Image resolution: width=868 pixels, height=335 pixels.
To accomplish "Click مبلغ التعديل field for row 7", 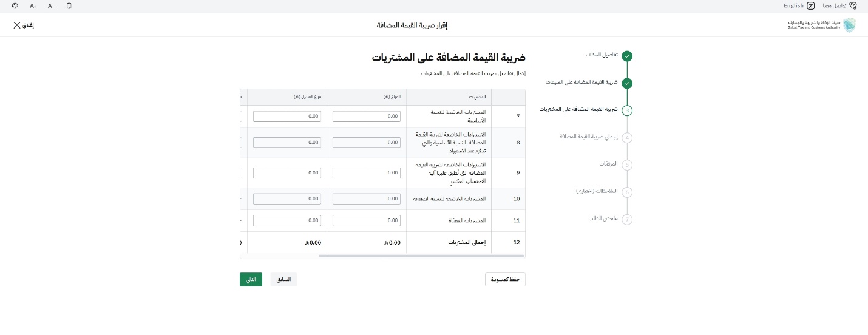I will (x=287, y=116).
